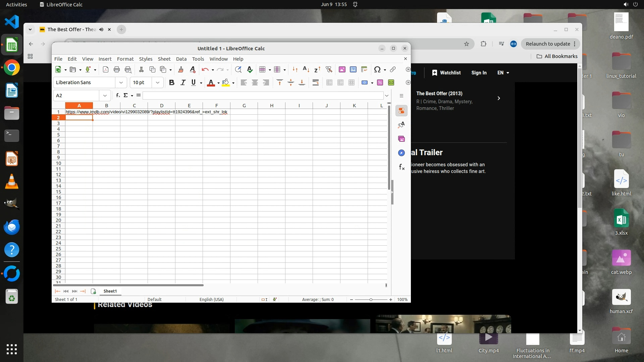This screenshot has width=644, height=362.
Task: Click the Sign In link
Action: click(x=479, y=73)
